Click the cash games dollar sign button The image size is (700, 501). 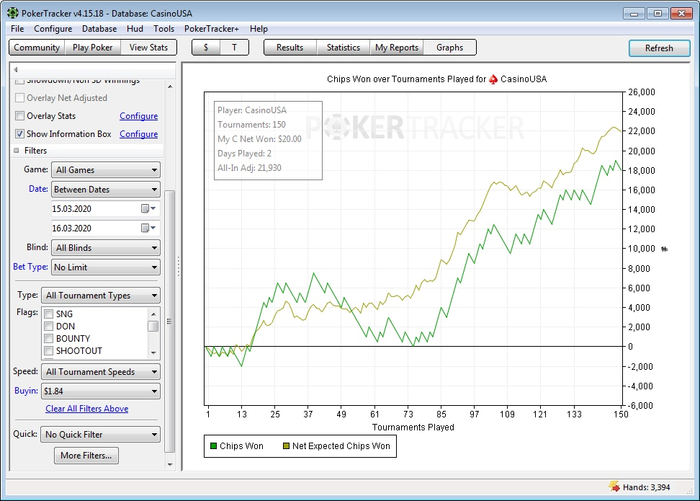205,47
